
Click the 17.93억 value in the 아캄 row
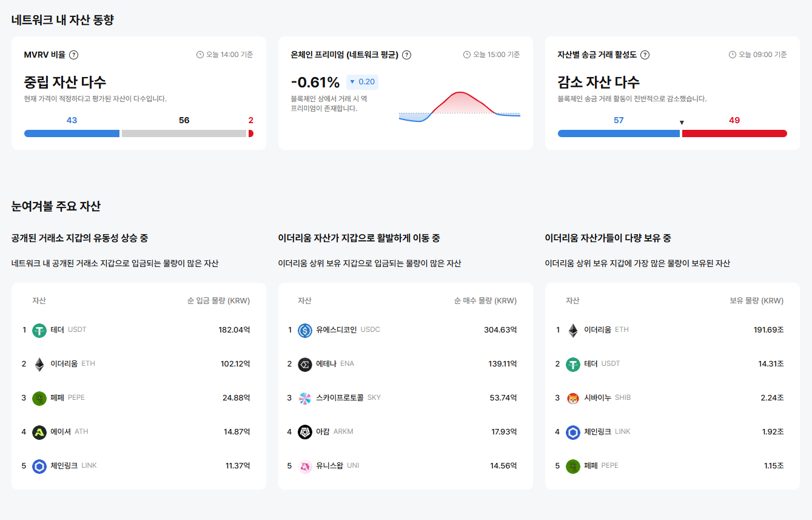(x=504, y=432)
